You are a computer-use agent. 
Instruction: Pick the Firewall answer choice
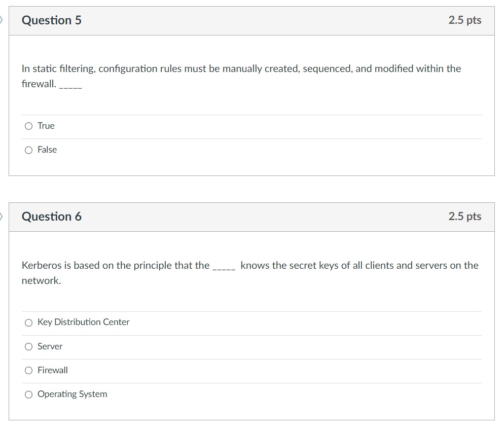click(x=29, y=370)
